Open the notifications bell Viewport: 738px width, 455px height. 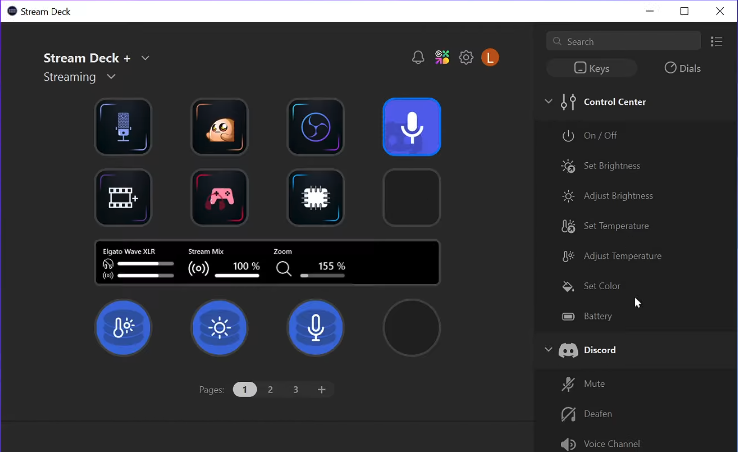[418, 58]
